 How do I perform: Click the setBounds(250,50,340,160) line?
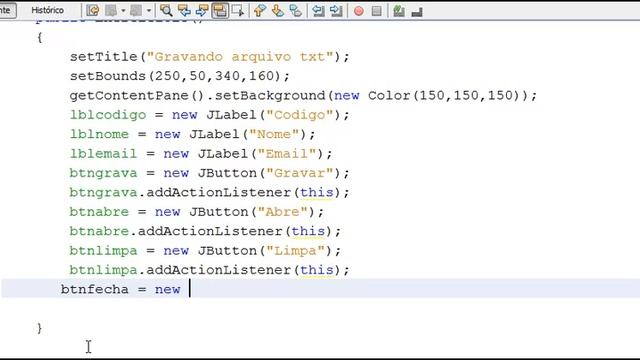click(x=179, y=76)
